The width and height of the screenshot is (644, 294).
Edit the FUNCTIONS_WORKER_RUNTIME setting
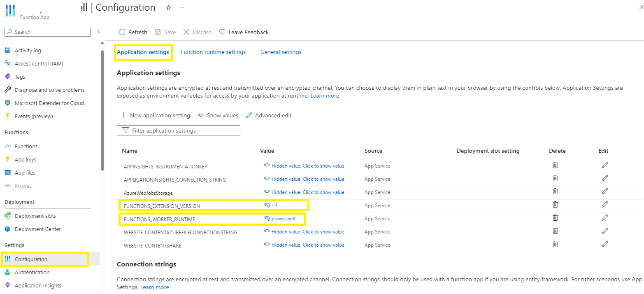tap(604, 218)
